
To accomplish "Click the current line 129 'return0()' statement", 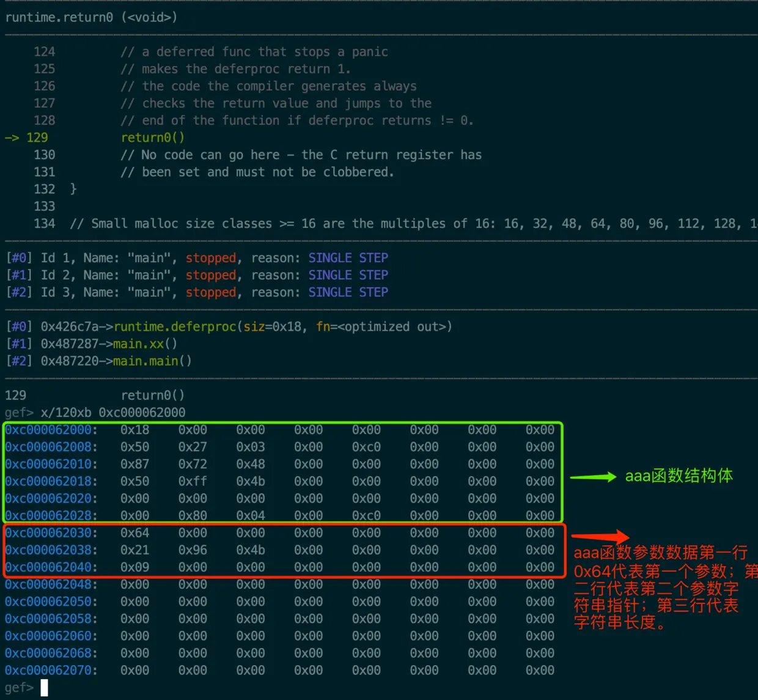I will (x=153, y=138).
